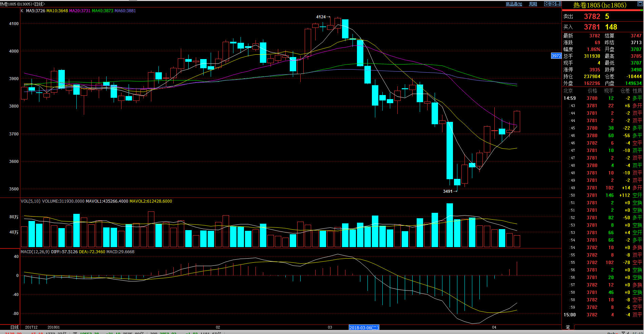
Task: Click the 3972 price tag on the axis
Action: [556, 56]
